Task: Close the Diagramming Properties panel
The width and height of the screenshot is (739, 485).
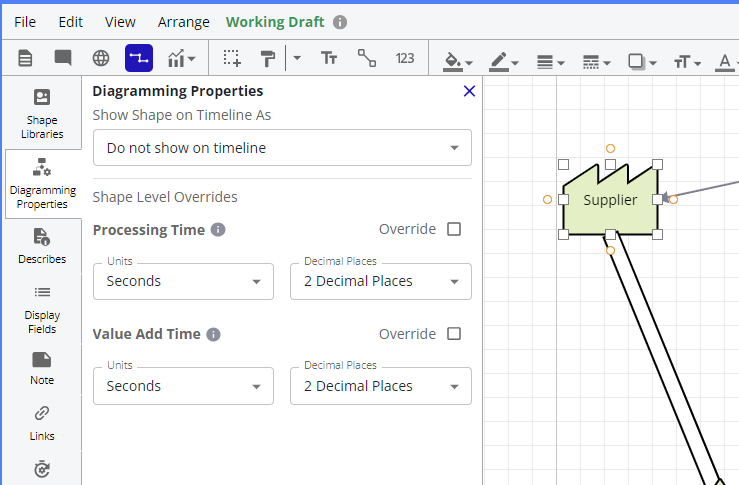Action: pyautogui.click(x=469, y=91)
